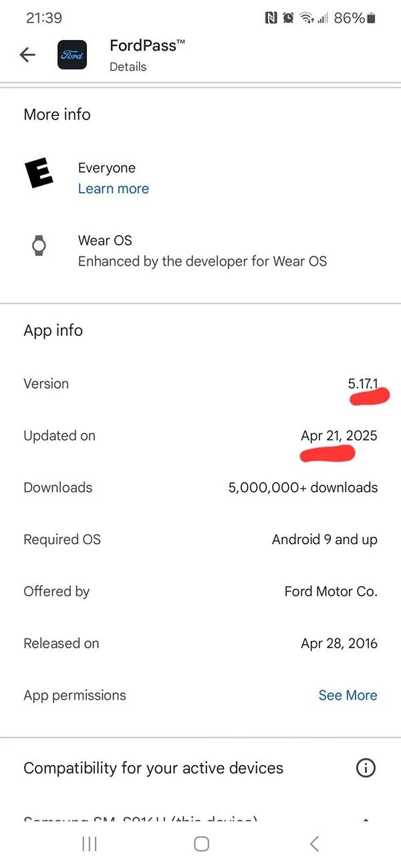Tap See More for App permissions
Screen dimensions: 401x868
point(348,695)
